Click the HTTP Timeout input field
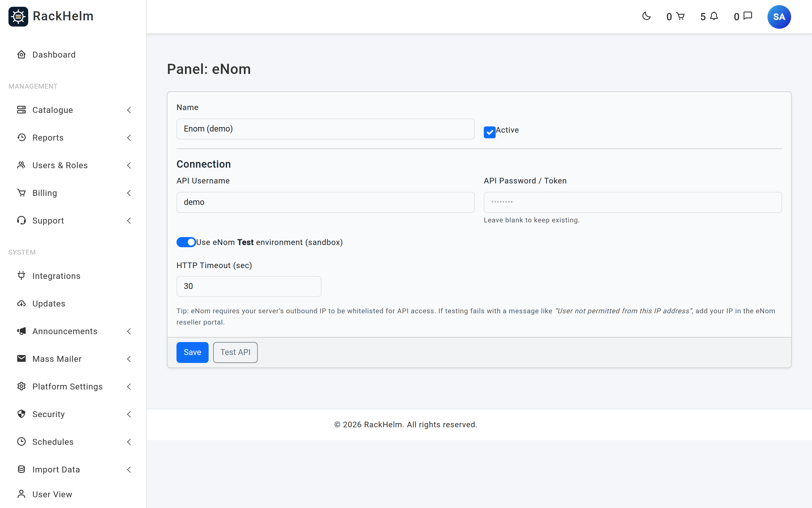This screenshot has width=812, height=508. (249, 286)
